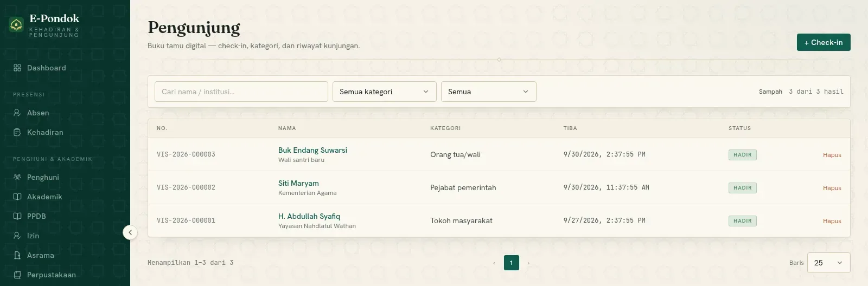This screenshot has height=286, width=868.
Task: Click the Penghuni people icon
Action: pos(17,177)
